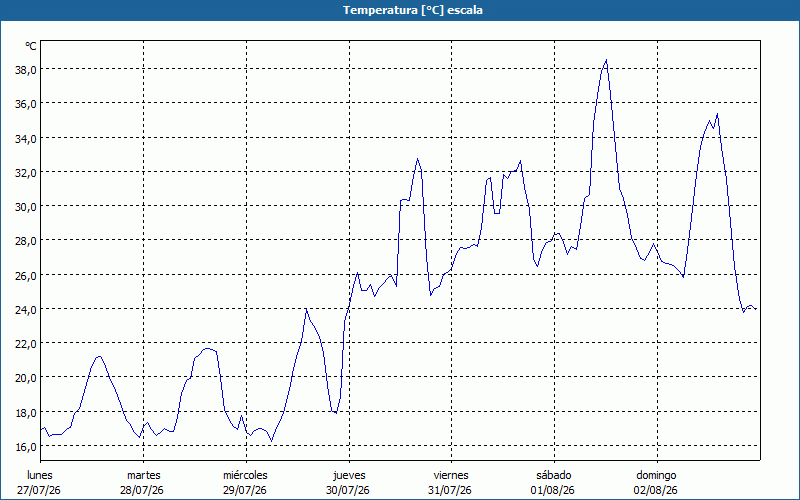Click the 16,0 y-axis value
The height and width of the screenshot is (500, 800).
click(x=26, y=447)
